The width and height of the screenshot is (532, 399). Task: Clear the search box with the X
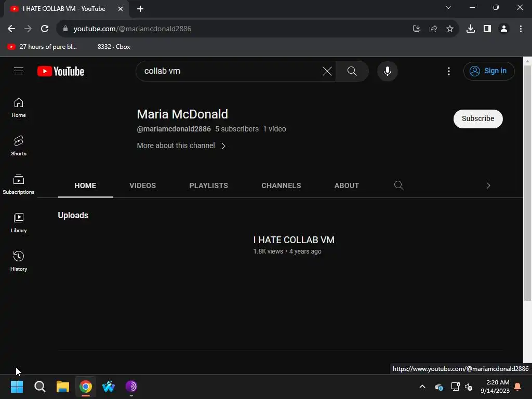click(327, 71)
